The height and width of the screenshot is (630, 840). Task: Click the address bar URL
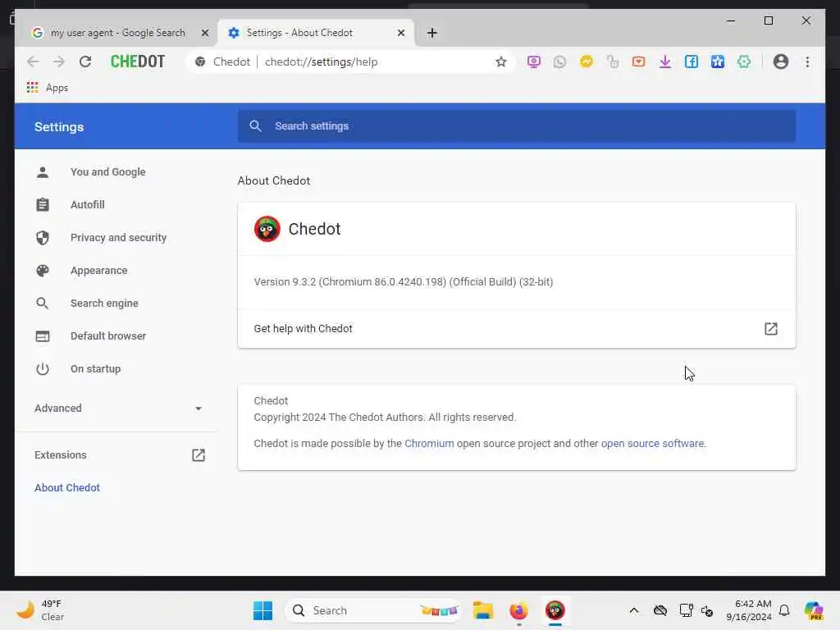coord(321,62)
